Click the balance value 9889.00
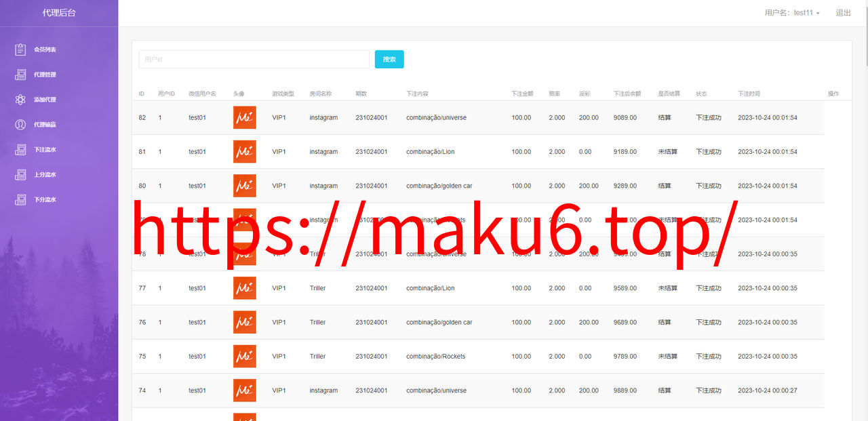Screen dimensions: 868x421 625,390
